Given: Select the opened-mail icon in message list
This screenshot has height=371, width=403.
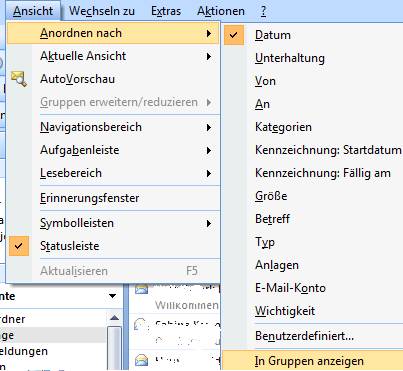Looking at the screenshot, I should click(141, 324).
